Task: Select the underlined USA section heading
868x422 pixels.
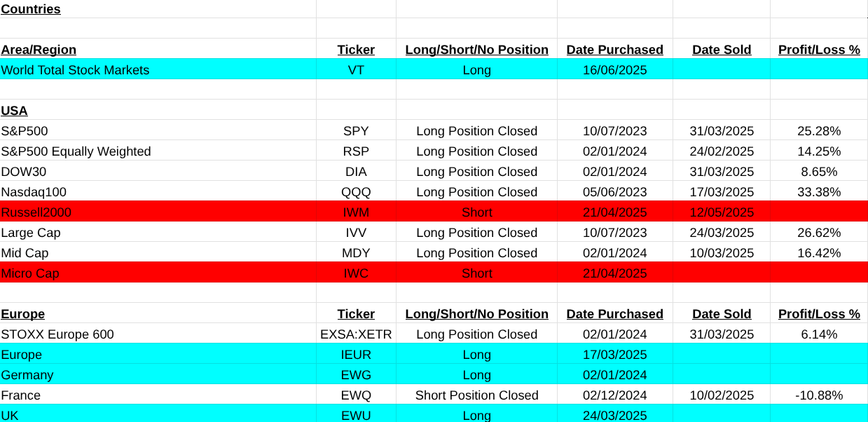Action: (x=14, y=111)
